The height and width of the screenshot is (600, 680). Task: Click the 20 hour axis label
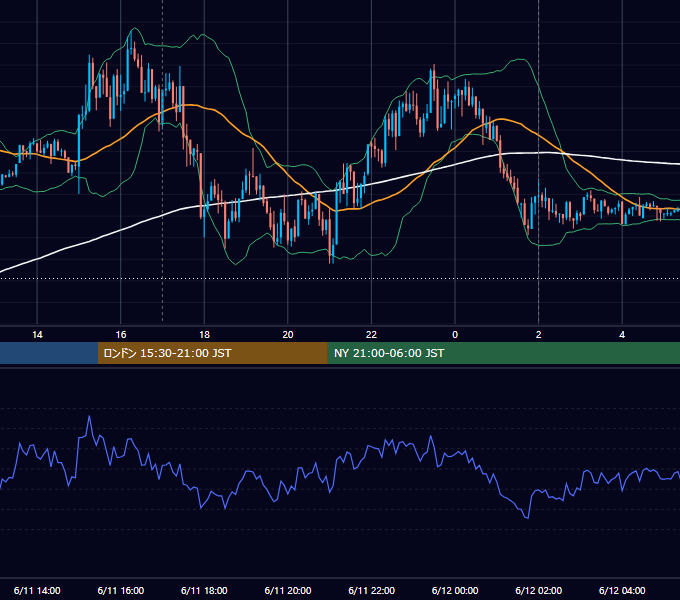(x=288, y=335)
